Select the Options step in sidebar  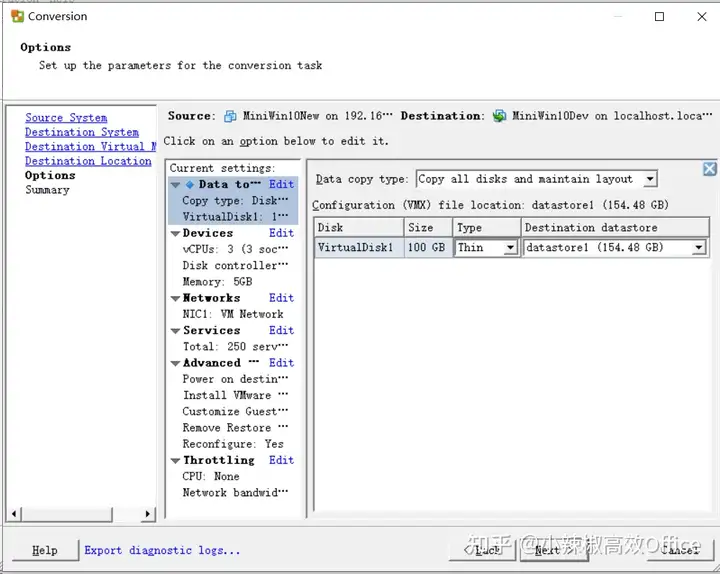click(x=50, y=175)
